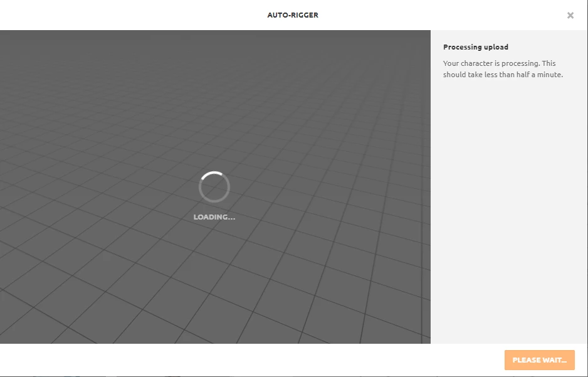Click the loading spinner in the viewport

point(214,187)
